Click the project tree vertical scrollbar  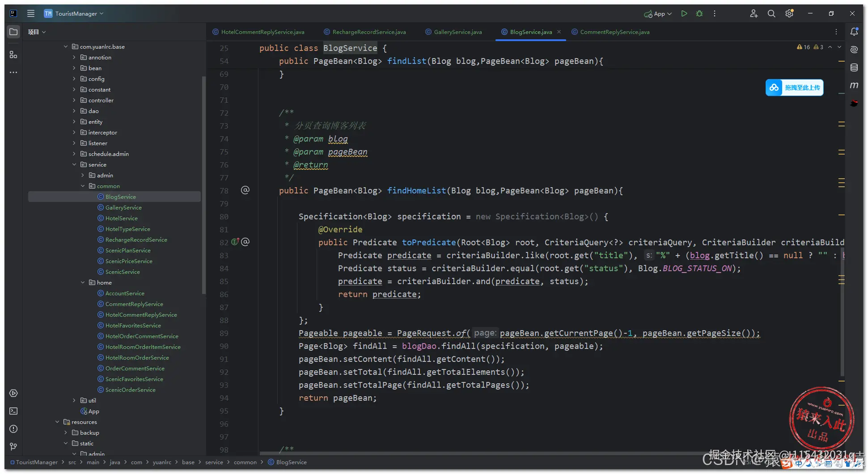204,185
